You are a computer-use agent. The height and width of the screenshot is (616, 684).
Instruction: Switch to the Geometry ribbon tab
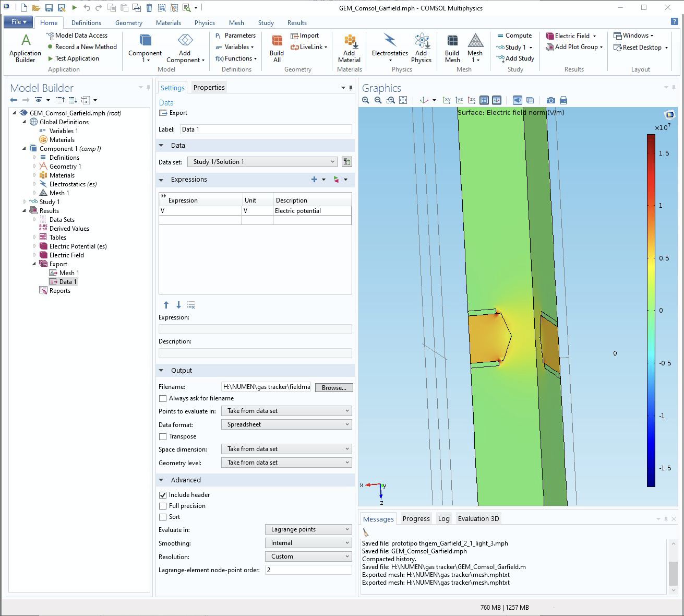129,23
